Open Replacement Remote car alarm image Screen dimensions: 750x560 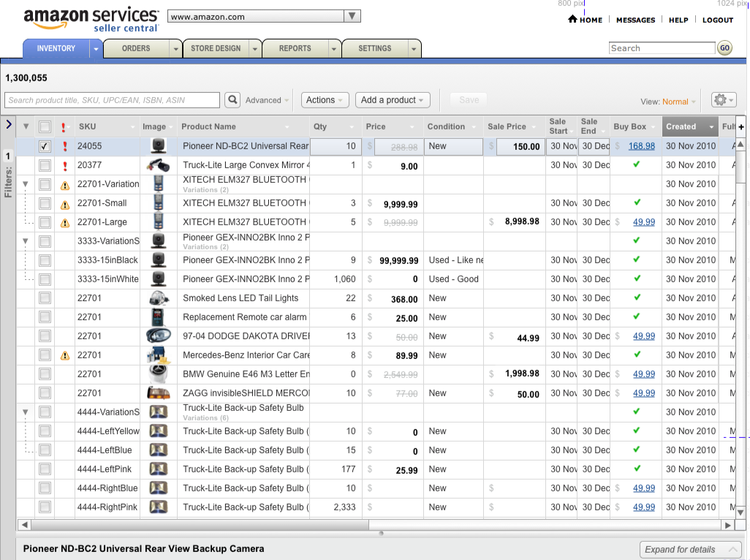pyautogui.click(x=158, y=317)
